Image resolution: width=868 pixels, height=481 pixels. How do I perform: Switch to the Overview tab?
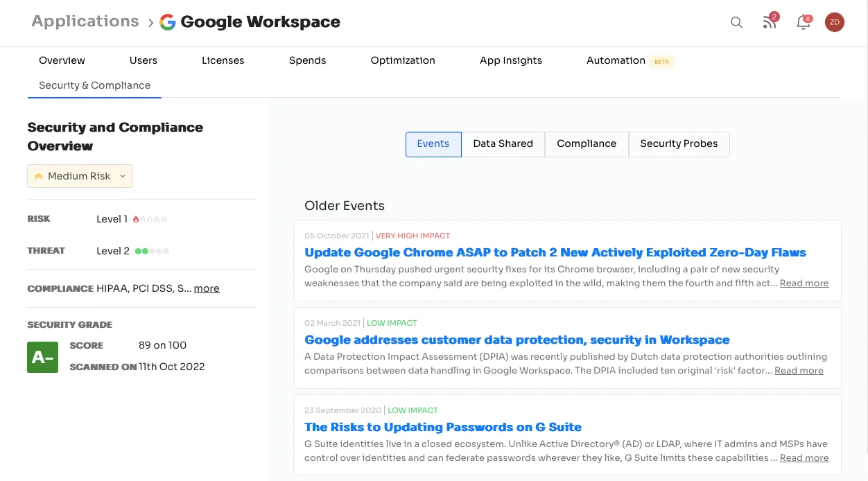click(x=62, y=60)
